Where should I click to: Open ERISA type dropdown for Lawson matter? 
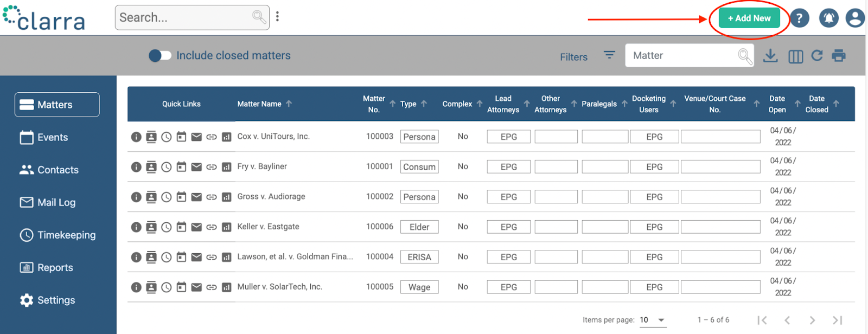click(419, 257)
